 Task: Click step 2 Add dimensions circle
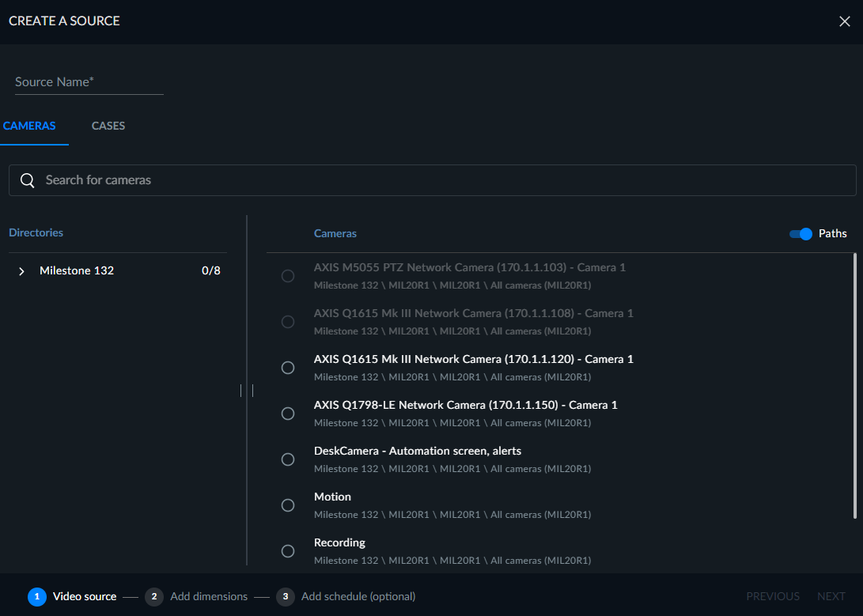coord(154,597)
